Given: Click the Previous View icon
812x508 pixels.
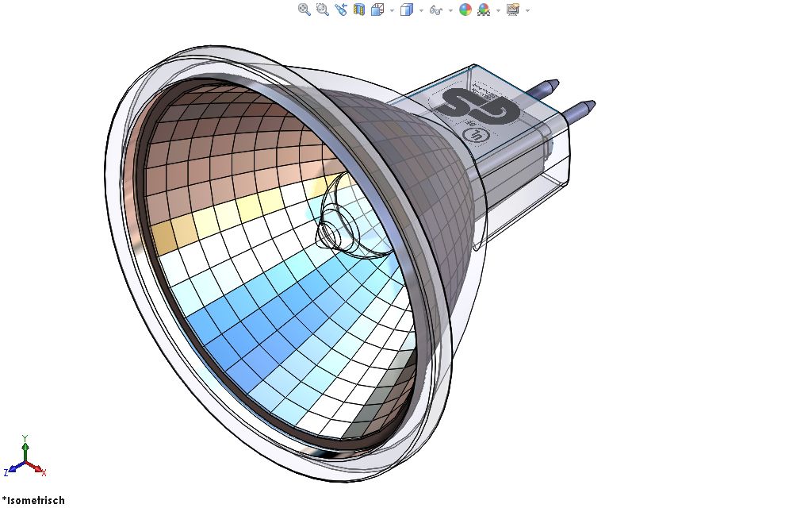Looking at the screenshot, I should point(340,10).
